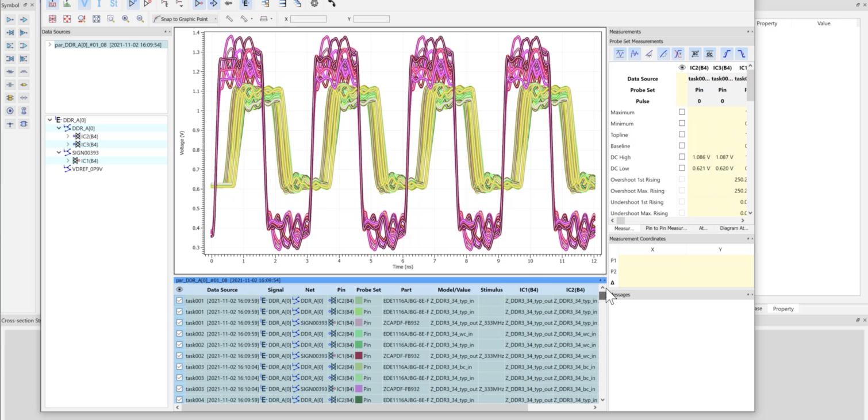Click the ruler measure tool icon

pos(229,19)
